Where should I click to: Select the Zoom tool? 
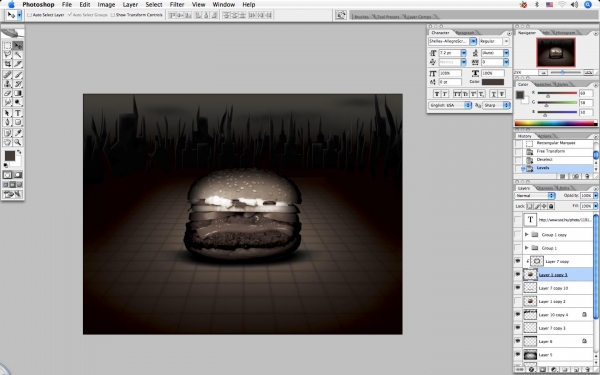click(x=18, y=142)
